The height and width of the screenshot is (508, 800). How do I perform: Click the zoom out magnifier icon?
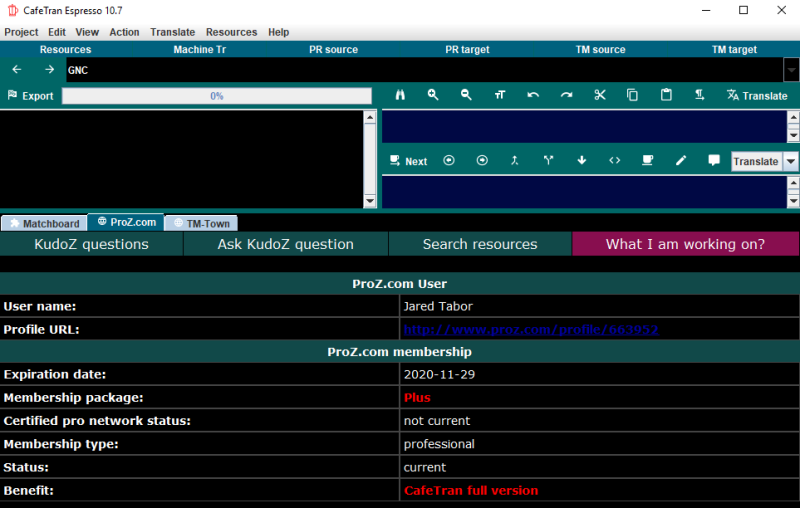(466, 95)
